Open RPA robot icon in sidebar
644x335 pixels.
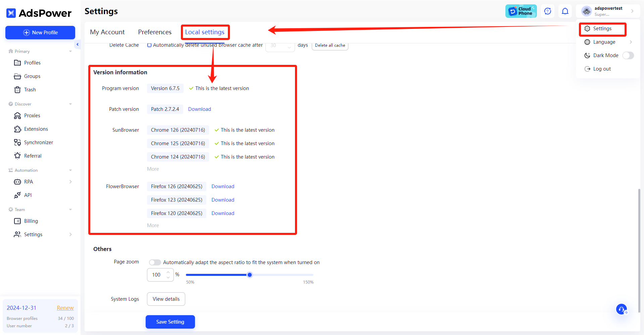pyautogui.click(x=17, y=182)
